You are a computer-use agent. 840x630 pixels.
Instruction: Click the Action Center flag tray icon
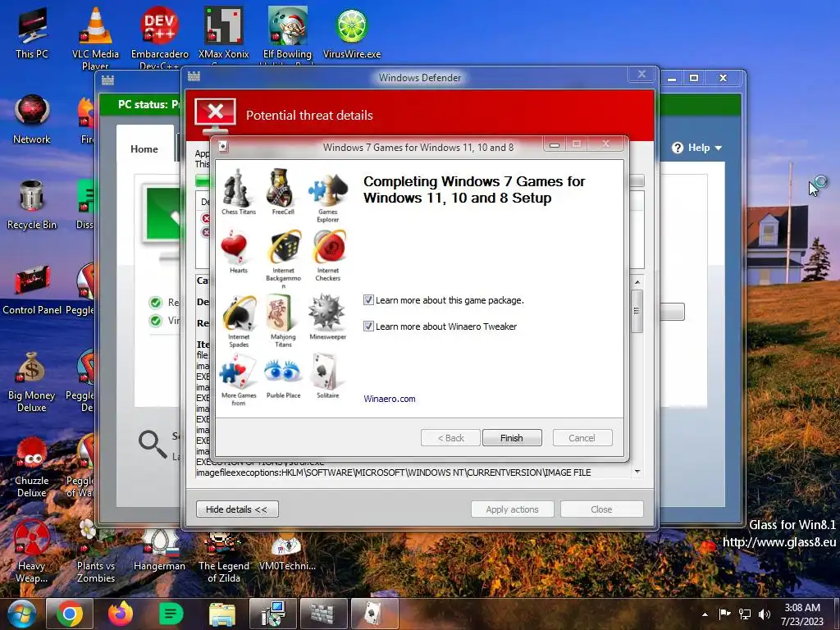[725, 614]
